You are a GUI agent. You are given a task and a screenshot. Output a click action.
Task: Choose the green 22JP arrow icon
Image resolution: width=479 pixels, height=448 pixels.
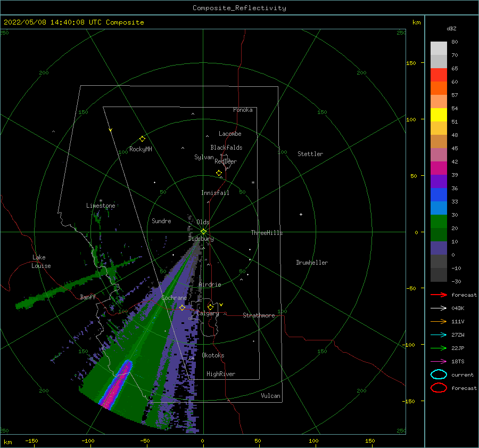(x=439, y=348)
